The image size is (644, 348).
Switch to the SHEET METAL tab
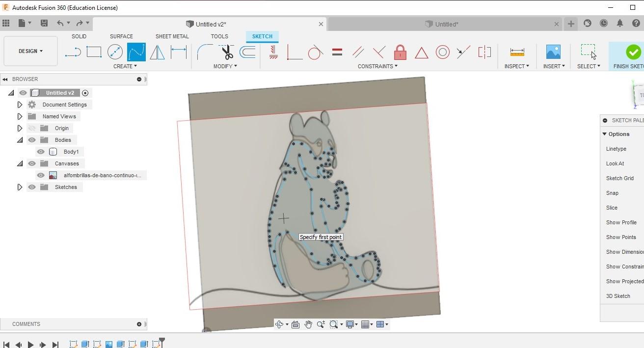pos(172,36)
